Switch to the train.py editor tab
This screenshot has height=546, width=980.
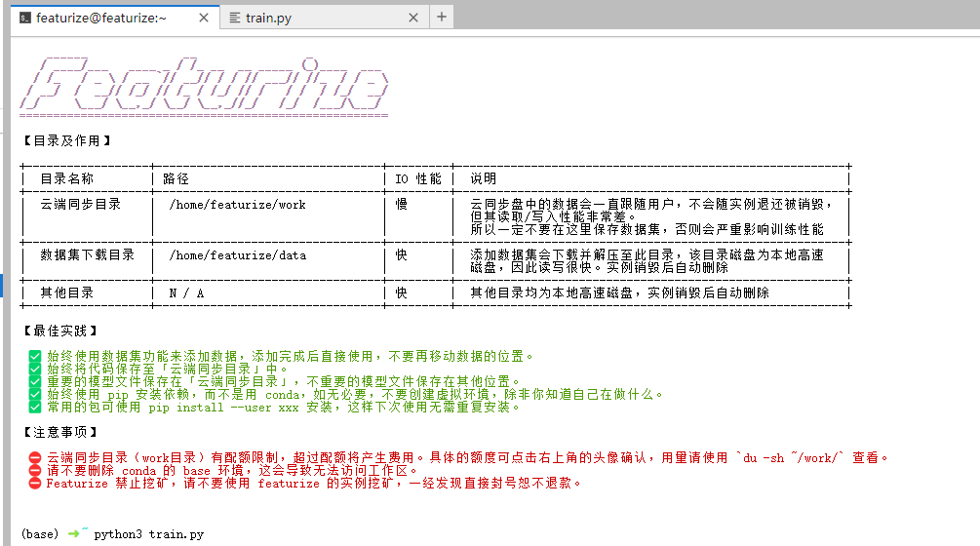[x=268, y=18]
